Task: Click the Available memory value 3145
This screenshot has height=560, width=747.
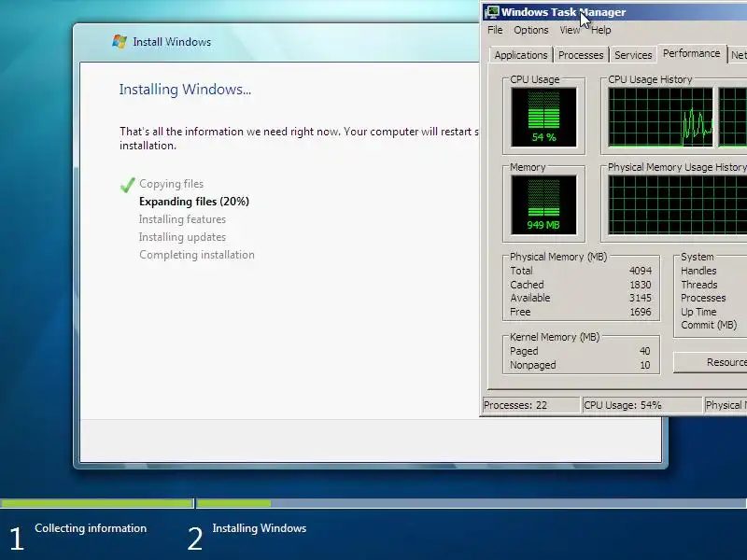Action: click(641, 298)
